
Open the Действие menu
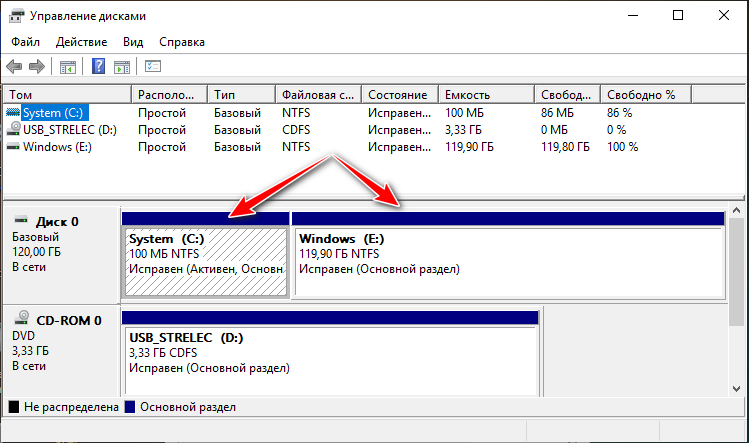pos(81,42)
